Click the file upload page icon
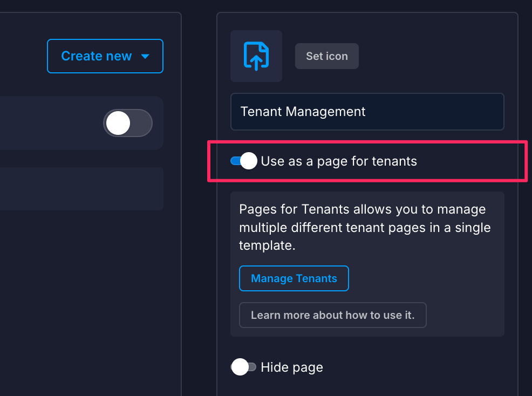This screenshot has width=532, height=396. tap(256, 56)
